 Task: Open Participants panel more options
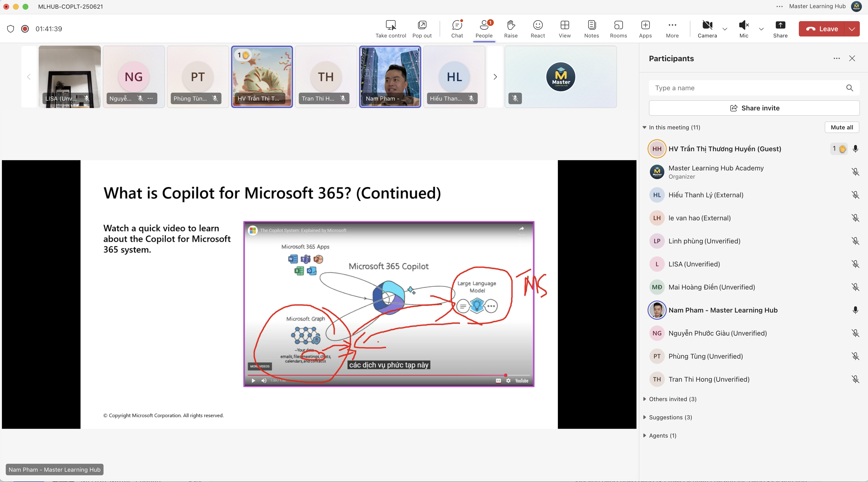click(x=837, y=58)
